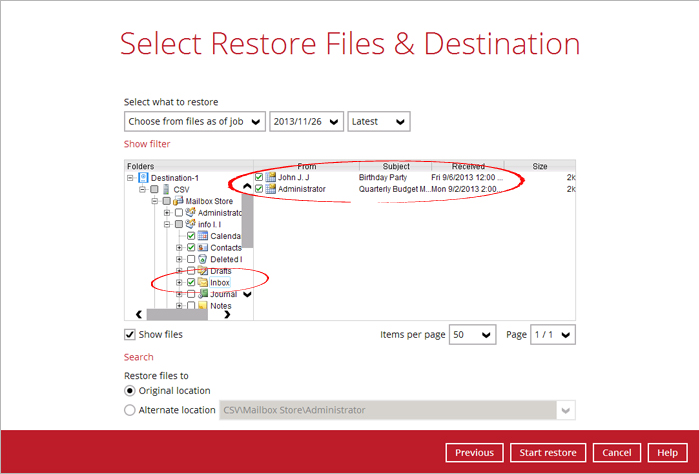The height and width of the screenshot is (474, 699).
Task: Select the Deleted Items folder icon
Action: [x=203, y=260]
